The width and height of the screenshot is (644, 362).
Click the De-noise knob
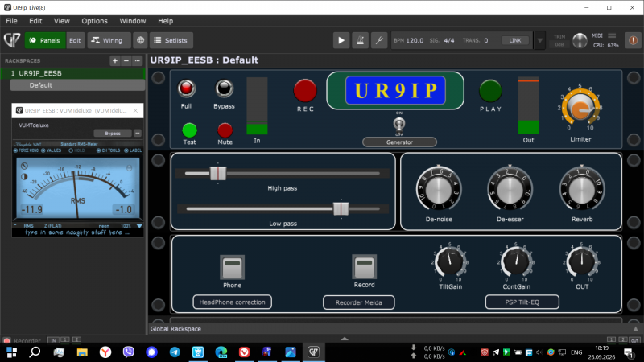pos(439,189)
